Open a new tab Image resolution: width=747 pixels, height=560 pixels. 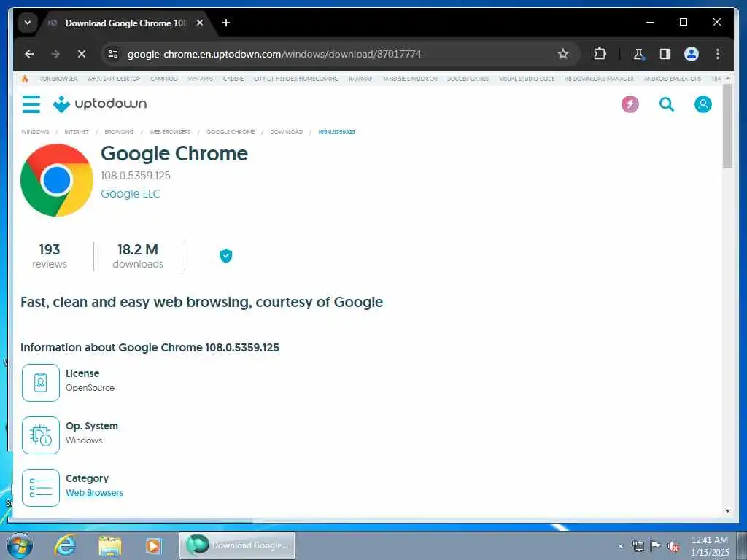(x=226, y=23)
